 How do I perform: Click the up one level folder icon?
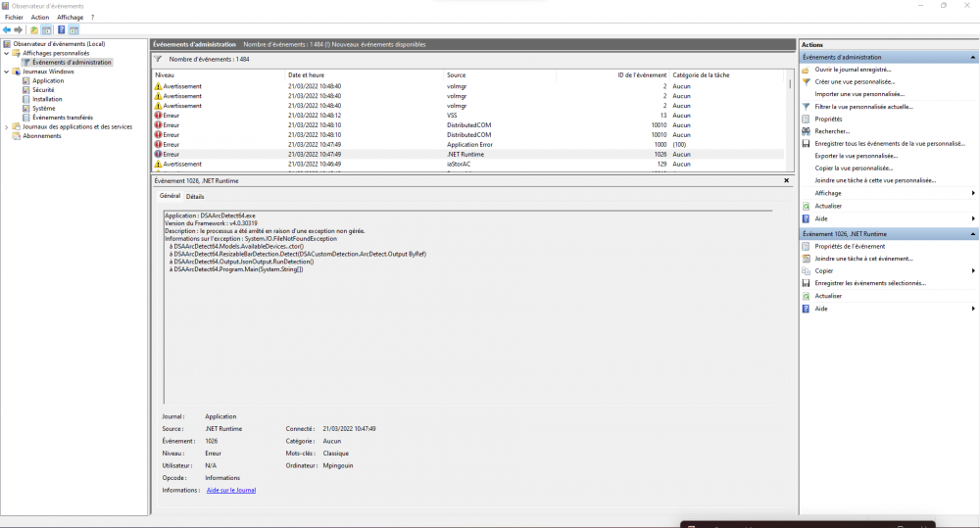[x=34, y=30]
